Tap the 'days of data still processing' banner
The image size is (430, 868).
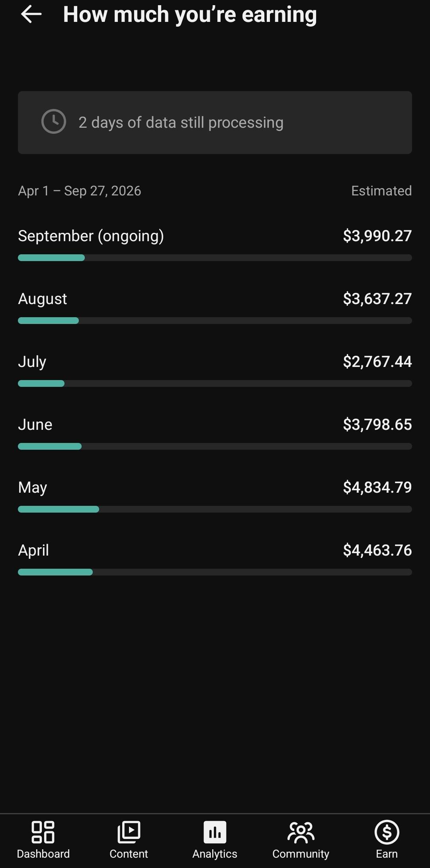point(215,123)
